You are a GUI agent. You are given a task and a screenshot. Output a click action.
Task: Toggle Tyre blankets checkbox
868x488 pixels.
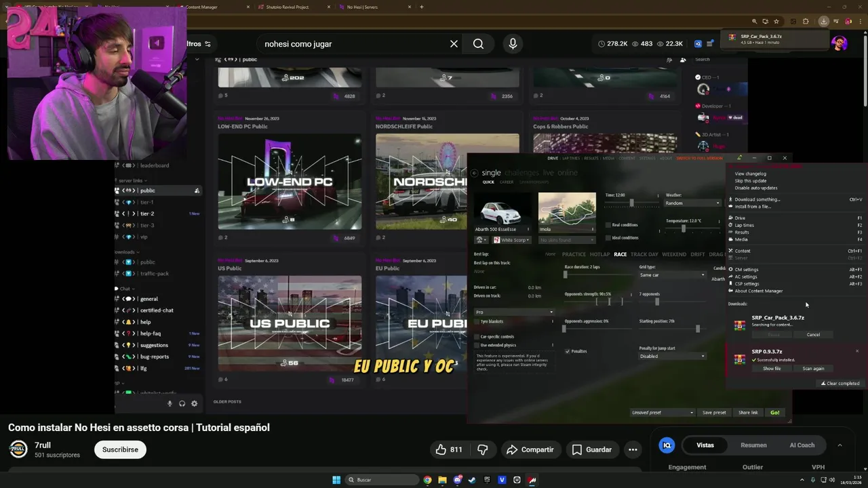[x=477, y=321]
